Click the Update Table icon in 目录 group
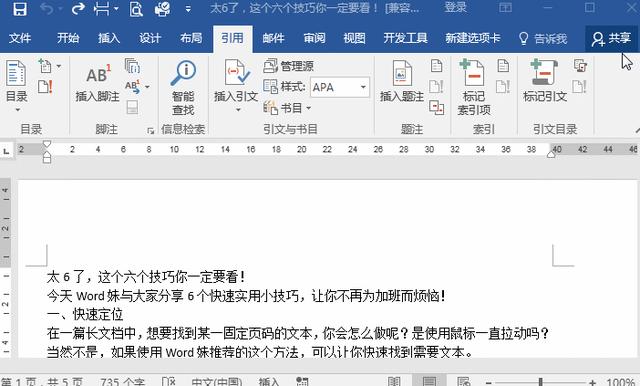640x386 pixels. pyautogui.click(x=45, y=87)
